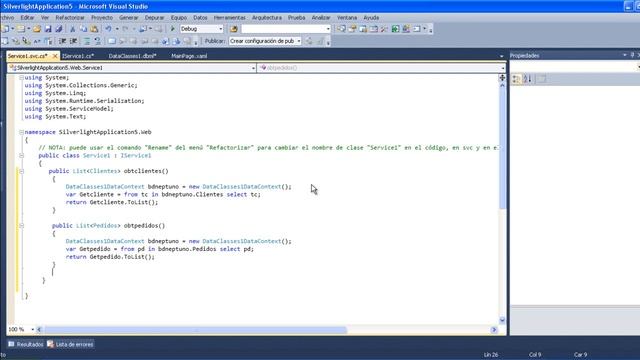Start debugging with the green play icon
This screenshot has height=360, width=640.
[173, 29]
